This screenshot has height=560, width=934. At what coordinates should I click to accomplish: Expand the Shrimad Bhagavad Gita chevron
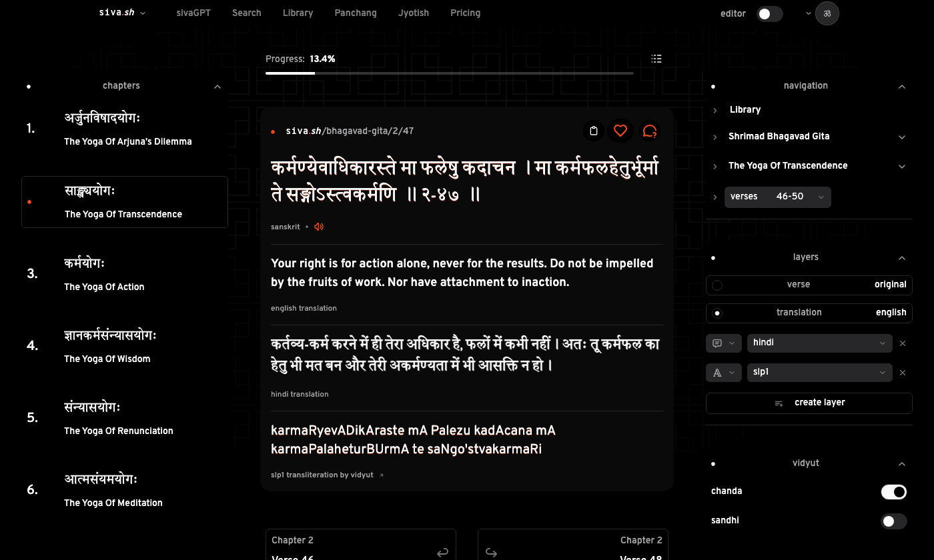902,137
